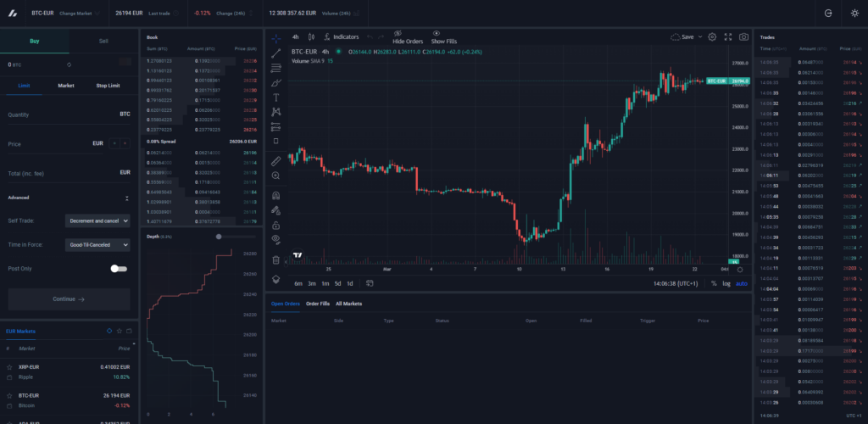Open the forecasting and measurement tools
868x424 pixels.
coord(275,126)
